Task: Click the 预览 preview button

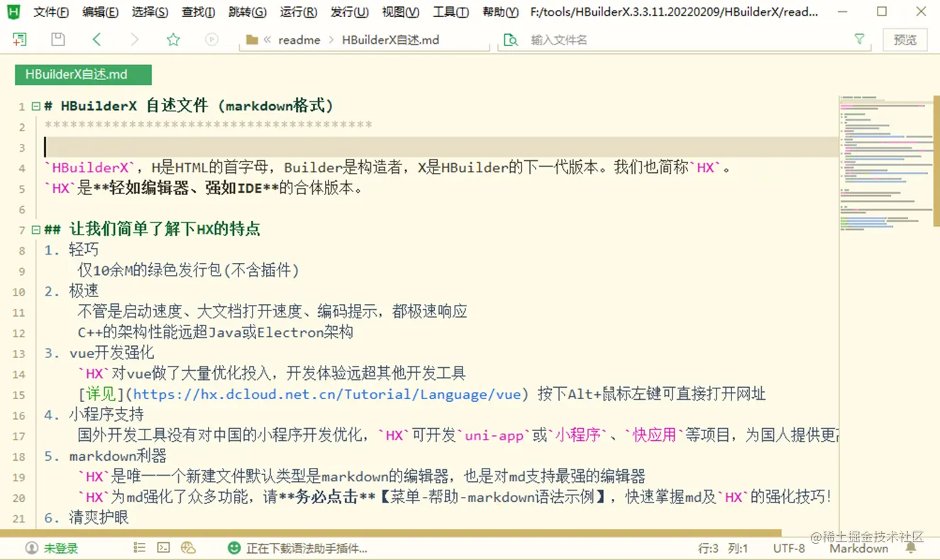Action: click(905, 40)
